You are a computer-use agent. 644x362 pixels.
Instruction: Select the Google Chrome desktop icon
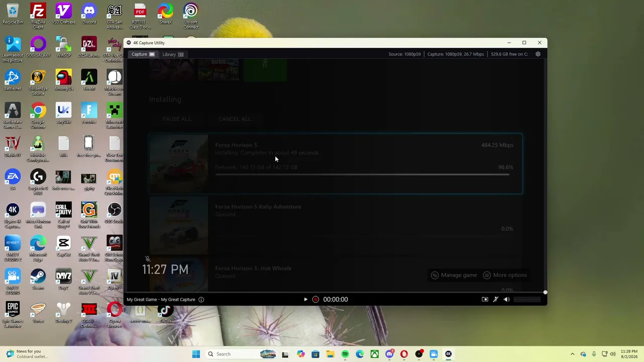38,116
